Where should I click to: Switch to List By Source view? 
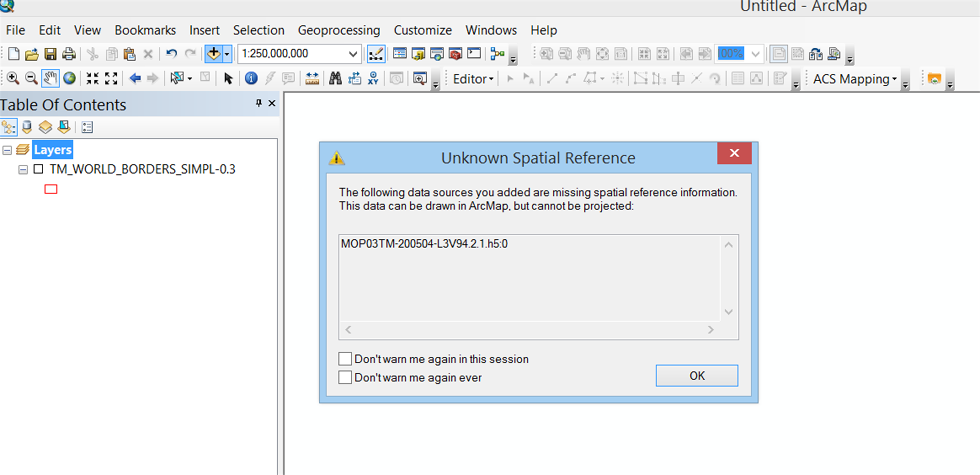[x=27, y=127]
